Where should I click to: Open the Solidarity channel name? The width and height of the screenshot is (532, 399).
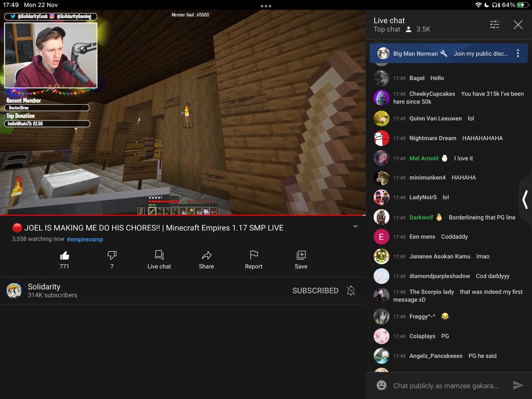point(44,287)
